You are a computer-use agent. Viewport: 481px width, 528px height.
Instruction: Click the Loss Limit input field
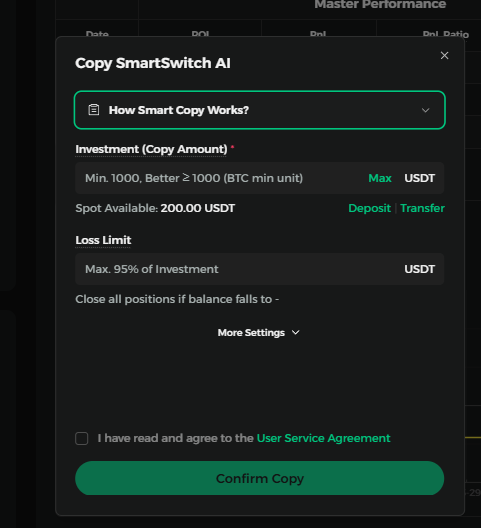pyautogui.click(x=260, y=269)
